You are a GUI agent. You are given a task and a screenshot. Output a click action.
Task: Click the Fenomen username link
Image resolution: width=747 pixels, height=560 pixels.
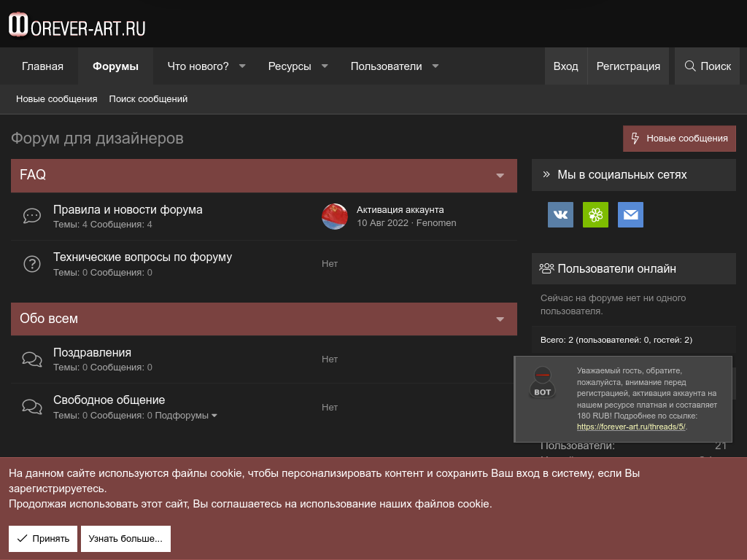(436, 223)
